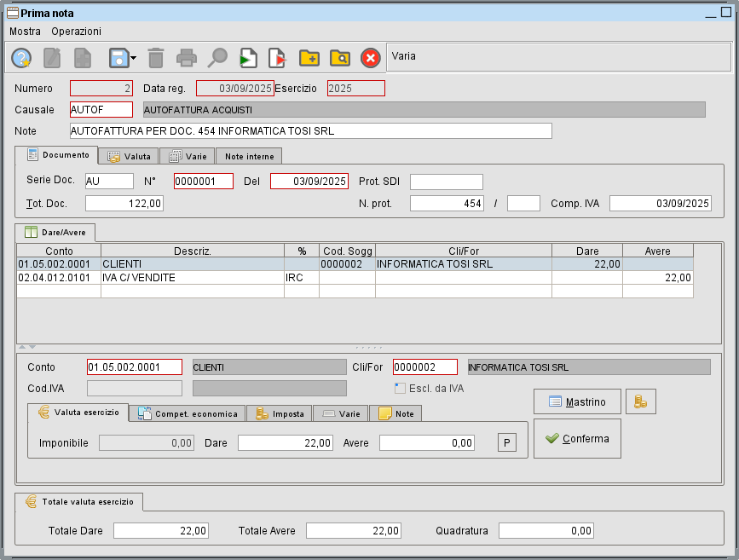The image size is (739, 560).
Task: Click the Conto column header
Action: click(59, 251)
